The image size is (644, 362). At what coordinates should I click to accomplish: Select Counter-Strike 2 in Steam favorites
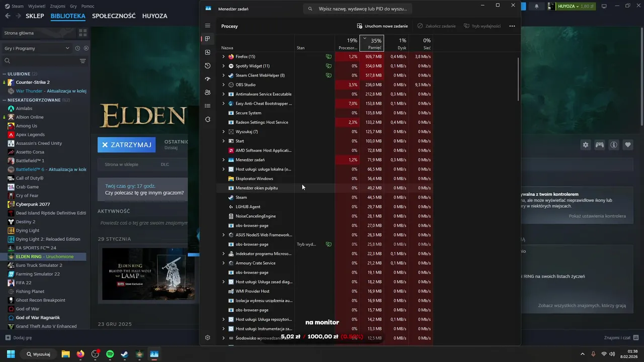(33, 82)
